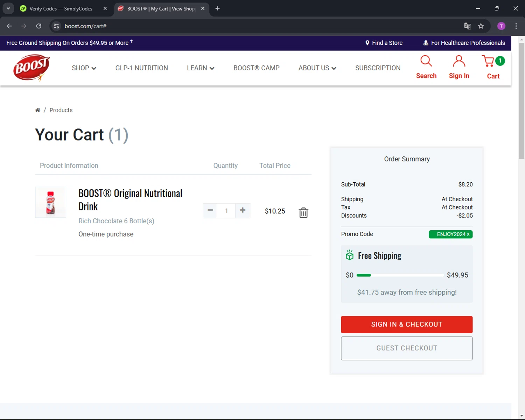Increase quantity with plus button
Viewport: 525px width, 420px height.
click(x=243, y=210)
